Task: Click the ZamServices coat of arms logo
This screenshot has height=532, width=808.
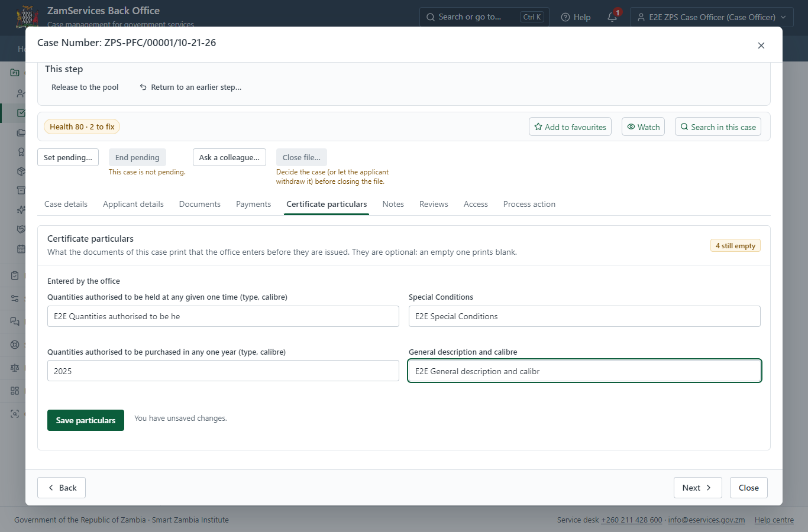Action: coord(27,17)
